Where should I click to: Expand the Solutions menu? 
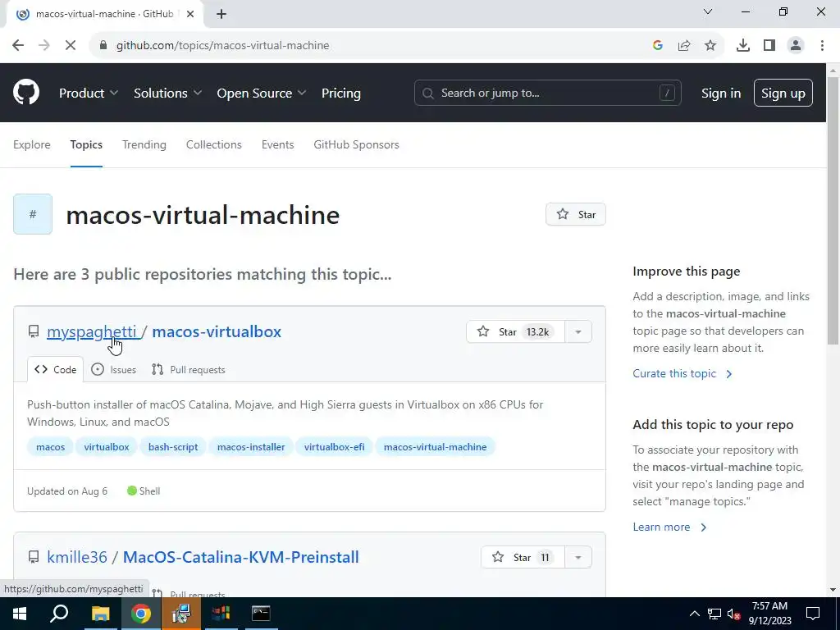(x=167, y=94)
